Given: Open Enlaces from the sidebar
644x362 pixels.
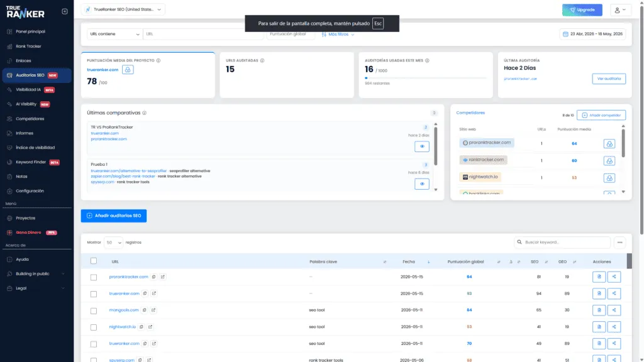Looking at the screenshot, I should (23, 61).
